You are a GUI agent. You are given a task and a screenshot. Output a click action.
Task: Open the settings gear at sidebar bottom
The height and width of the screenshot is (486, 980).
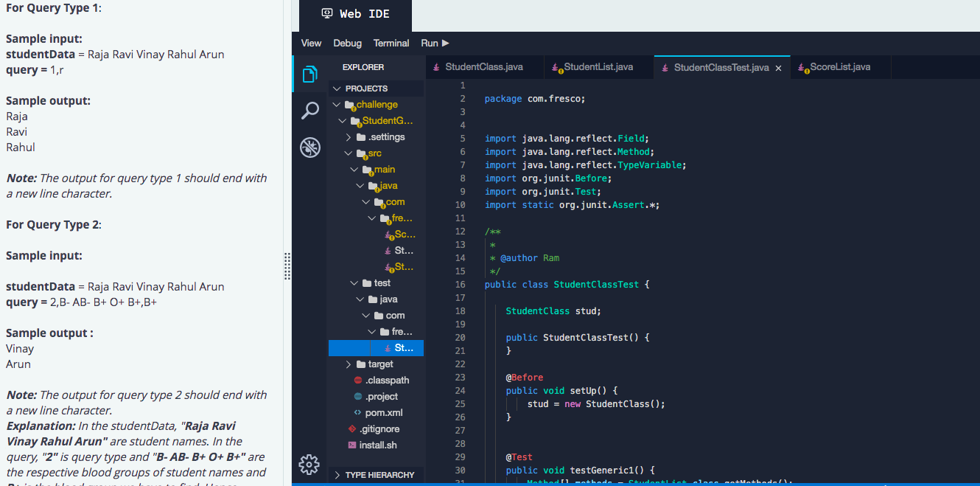pos(309,465)
